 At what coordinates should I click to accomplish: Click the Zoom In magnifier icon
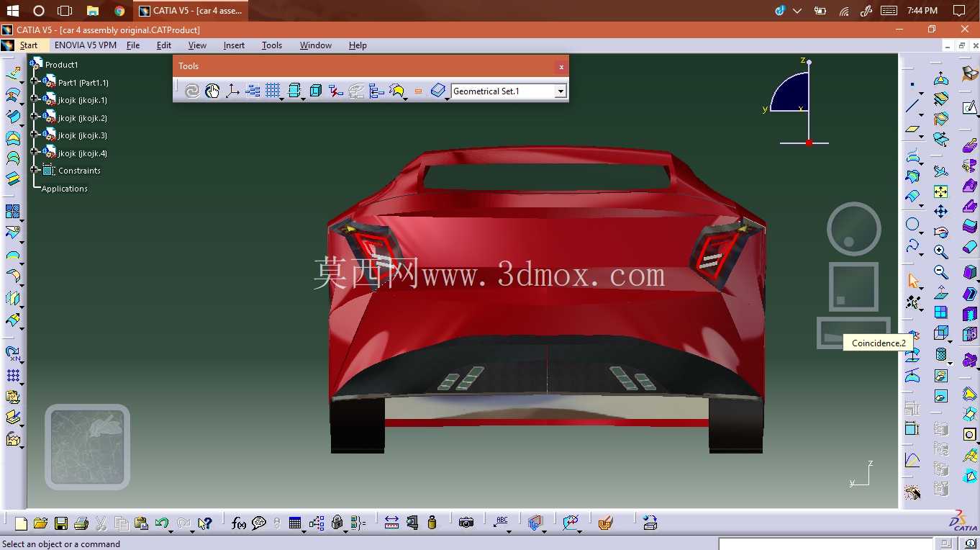[x=940, y=252]
